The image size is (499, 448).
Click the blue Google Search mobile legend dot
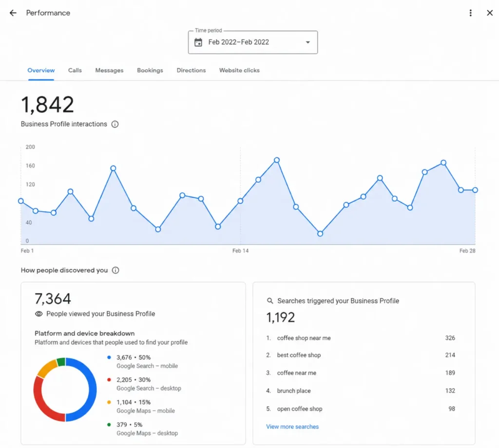click(x=109, y=357)
